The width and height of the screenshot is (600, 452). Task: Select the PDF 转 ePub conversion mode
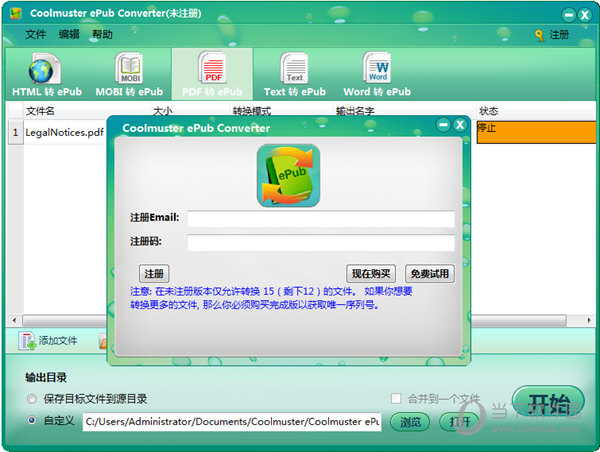click(212, 75)
